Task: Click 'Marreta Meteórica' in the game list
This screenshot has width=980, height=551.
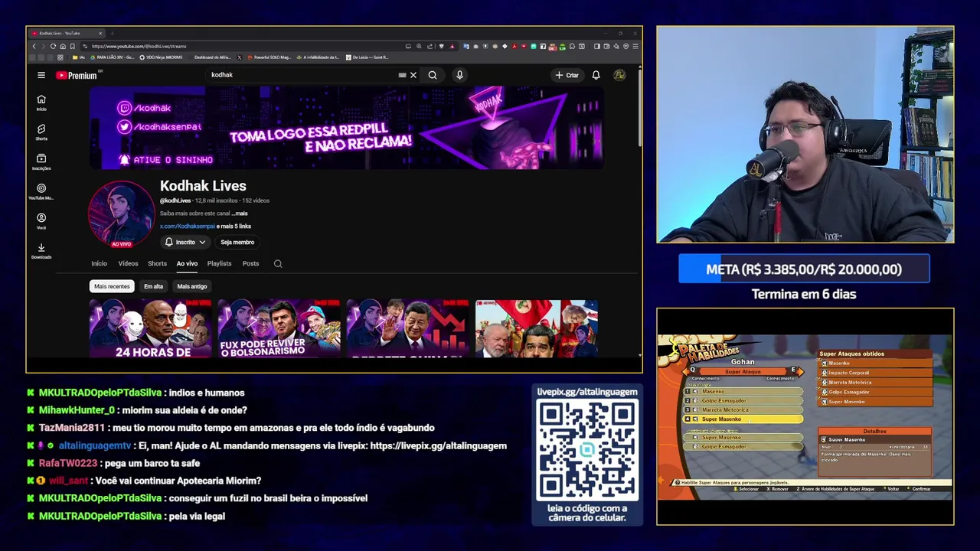Action: pyautogui.click(x=743, y=410)
